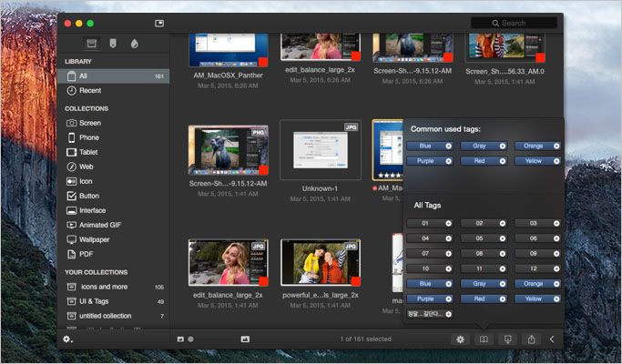Collapse panel with the left chevron arrow

(x=552, y=339)
